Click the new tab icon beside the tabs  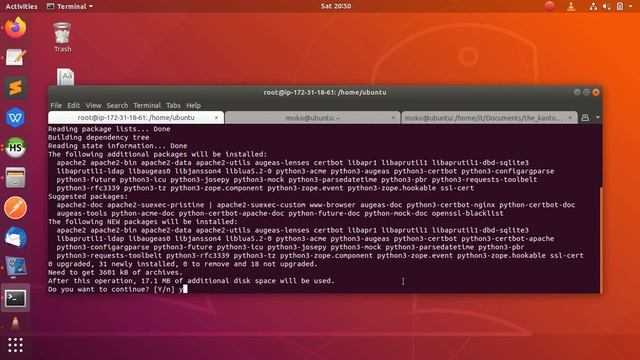click(x=585, y=118)
